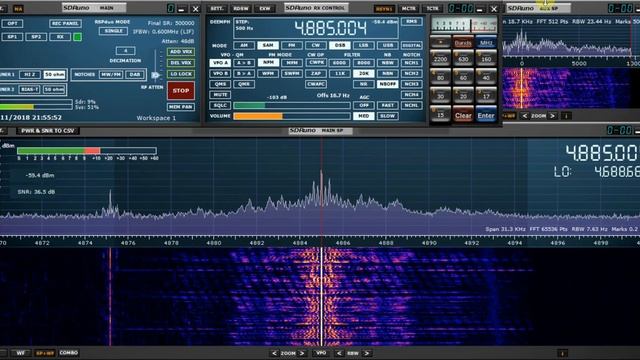Enable the NR noise reduction

363,84
